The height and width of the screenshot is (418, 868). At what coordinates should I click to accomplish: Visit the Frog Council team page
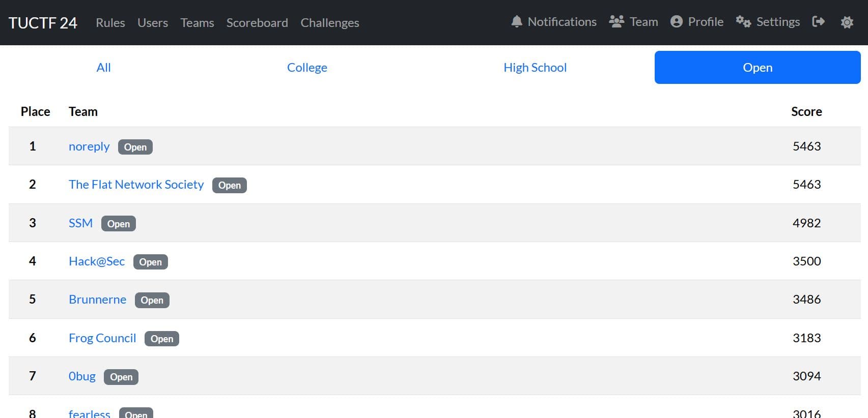(102, 338)
